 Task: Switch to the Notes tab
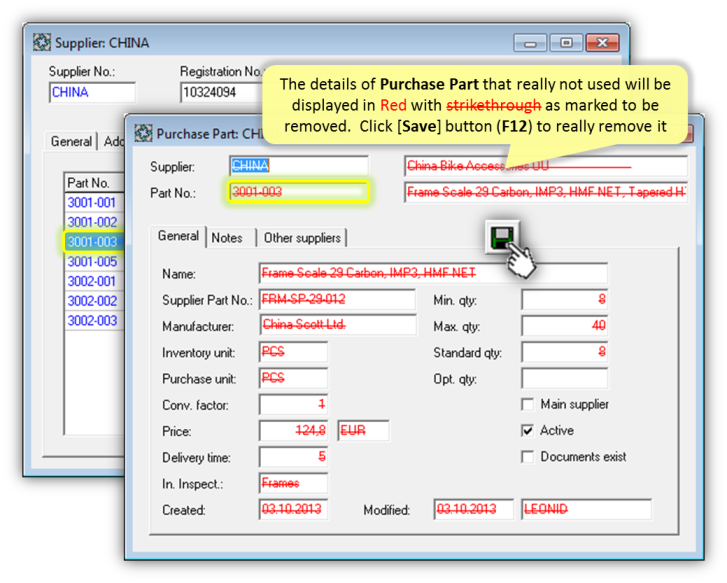(x=227, y=238)
